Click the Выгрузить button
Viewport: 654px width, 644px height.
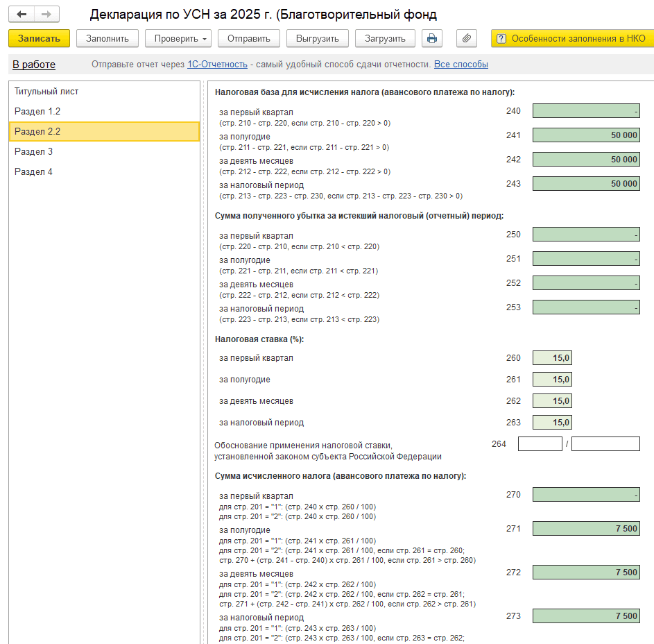coord(317,38)
